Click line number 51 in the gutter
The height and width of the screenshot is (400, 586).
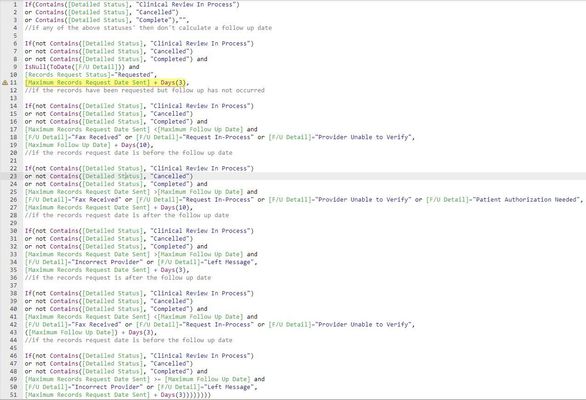point(13,395)
